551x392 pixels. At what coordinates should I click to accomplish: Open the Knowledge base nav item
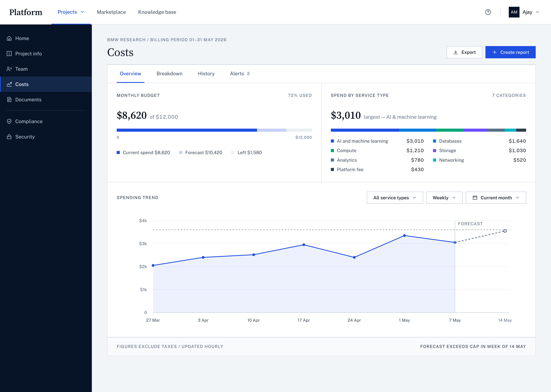(157, 12)
